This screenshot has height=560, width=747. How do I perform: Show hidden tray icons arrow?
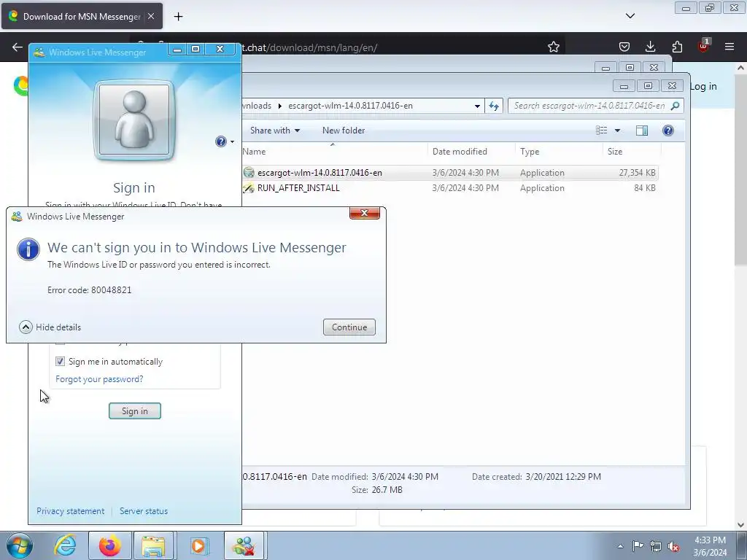pyautogui.click(x=620, y=546)
